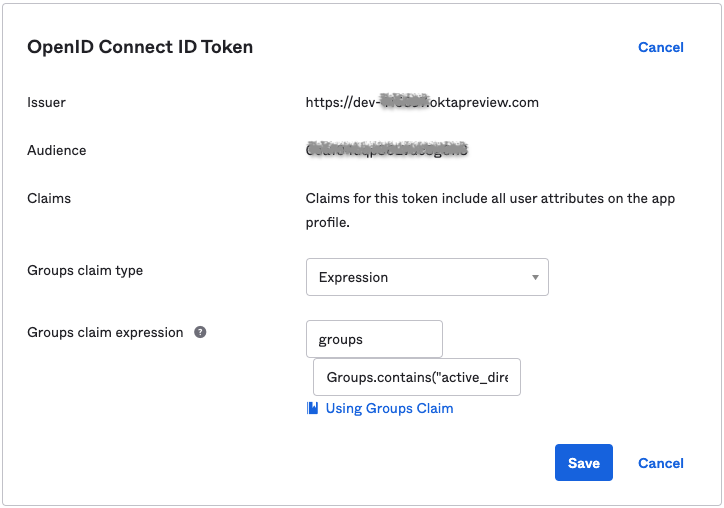Viewport: 724px width, 508px height.
Task: Click the Claims field label
Action: point(49,198)
